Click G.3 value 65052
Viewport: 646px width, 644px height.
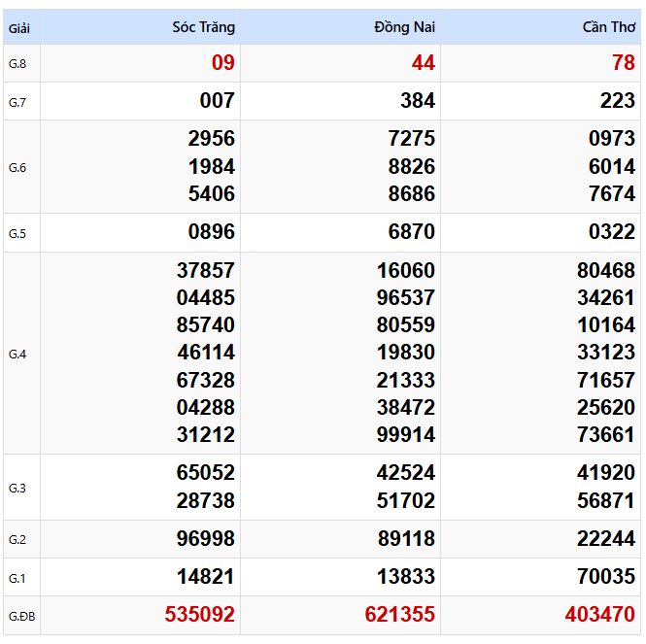(206, 473)
